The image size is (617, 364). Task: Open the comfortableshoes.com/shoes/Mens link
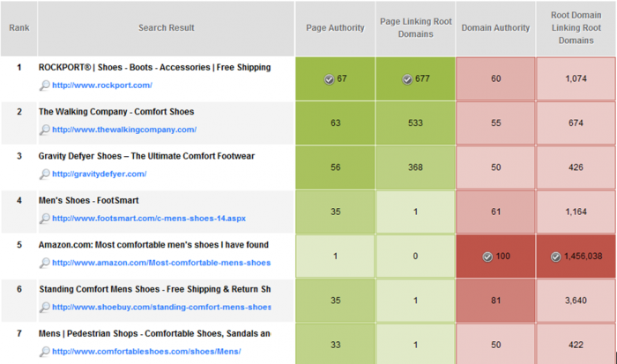click(x=146, y=352)
